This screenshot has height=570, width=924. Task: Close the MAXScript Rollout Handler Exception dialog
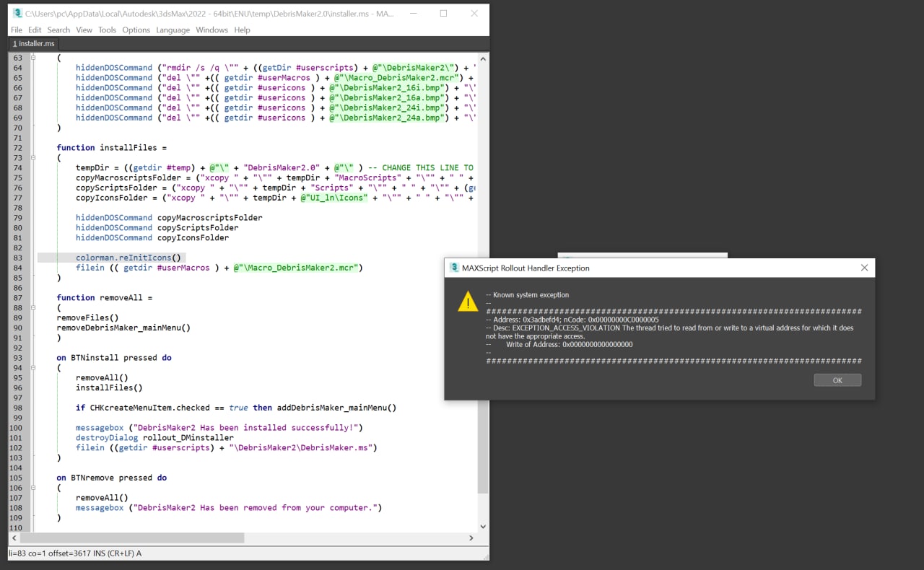click(x=864, y=268)
